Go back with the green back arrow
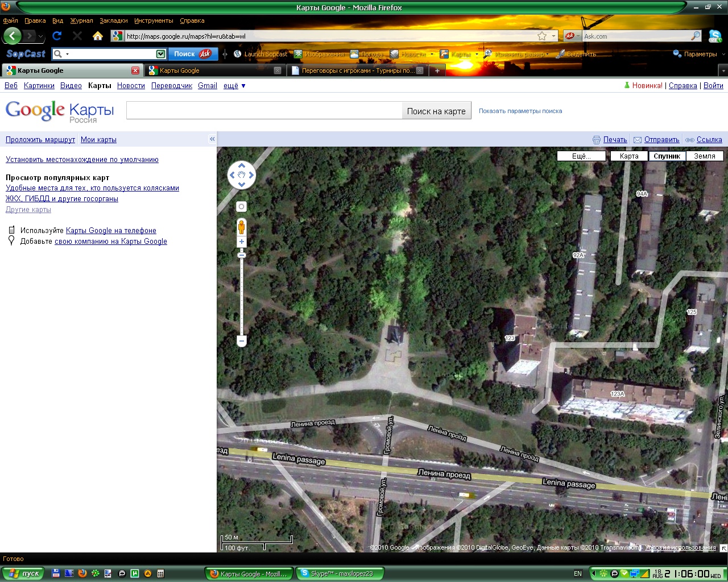 point(12,36)
